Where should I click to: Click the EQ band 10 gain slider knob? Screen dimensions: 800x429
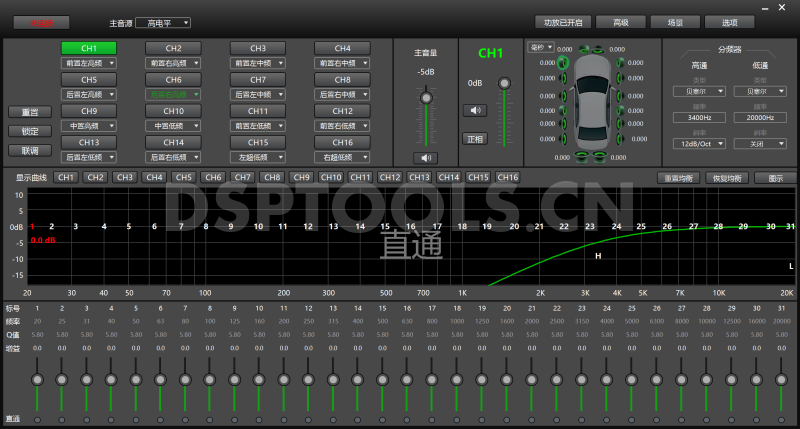click(259, 380)
